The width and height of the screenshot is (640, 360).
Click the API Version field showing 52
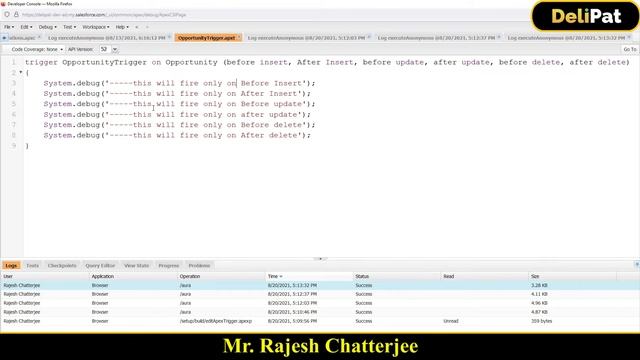click(104, 49)
